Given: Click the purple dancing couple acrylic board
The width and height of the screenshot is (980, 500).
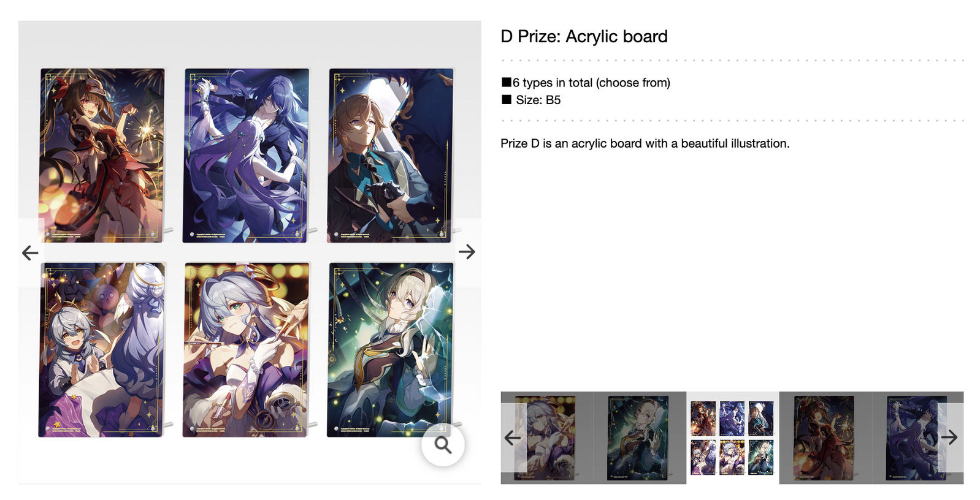Looking at the screenshot, I should pyautogui.click(x=246, y=156).
